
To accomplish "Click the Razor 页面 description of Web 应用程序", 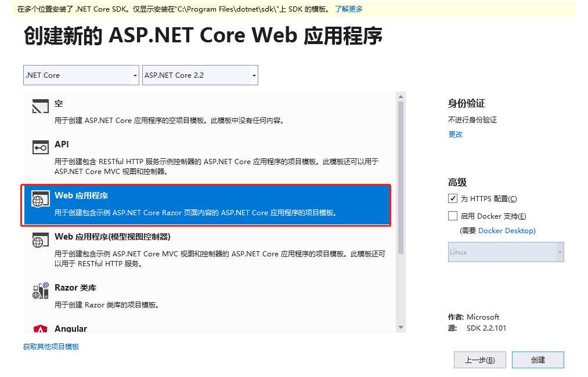I will coord(196,212).
